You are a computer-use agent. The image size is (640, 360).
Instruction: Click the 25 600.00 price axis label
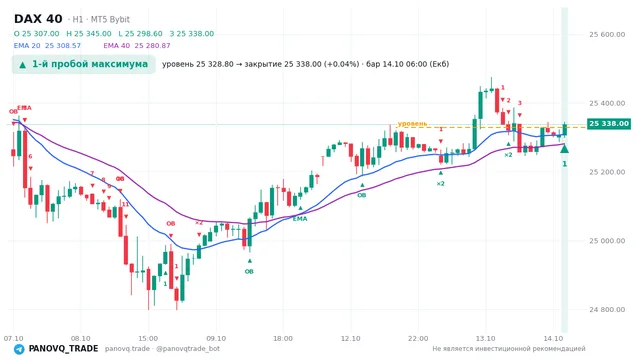coord(607,34)
